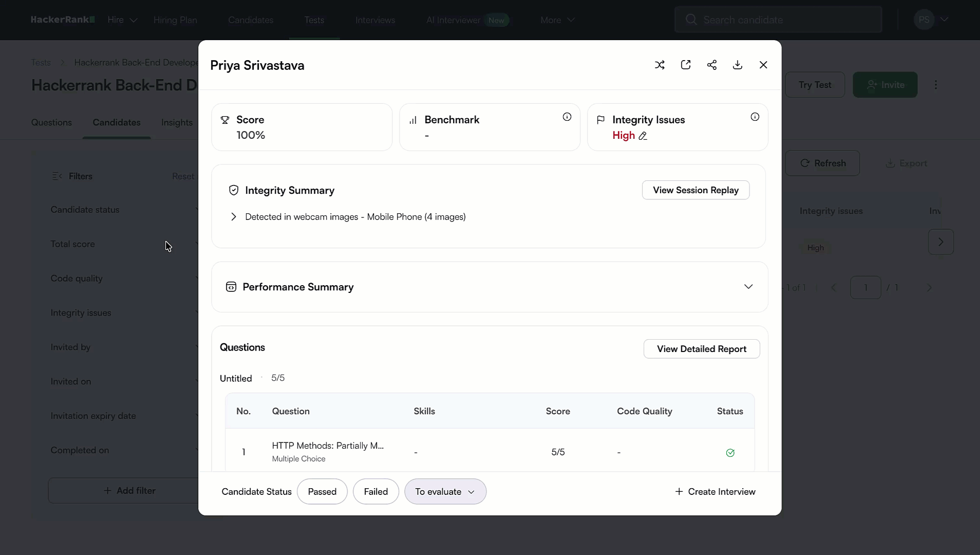Mark candidate status as Failed
The image size is (980, 555).
point(376,492)
